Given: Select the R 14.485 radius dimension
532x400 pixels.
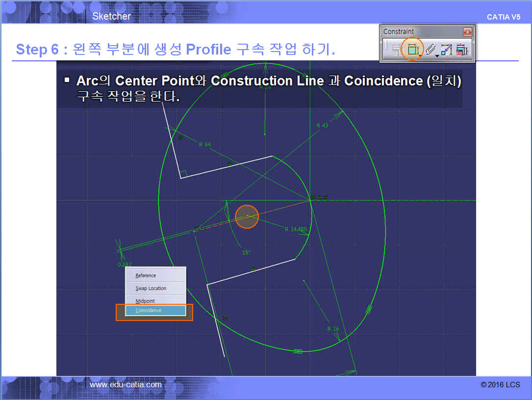Looking at the screenshot, I should click(x=296, y=229).
